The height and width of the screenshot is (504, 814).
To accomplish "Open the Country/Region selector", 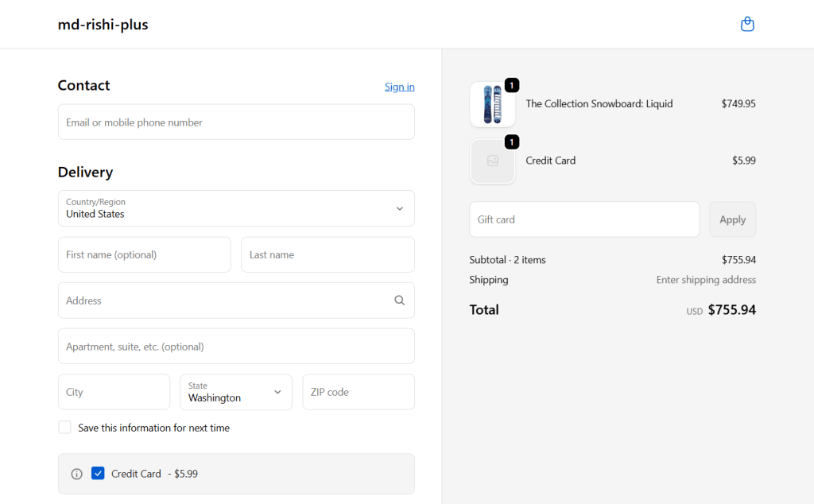I will click(236, 208).
